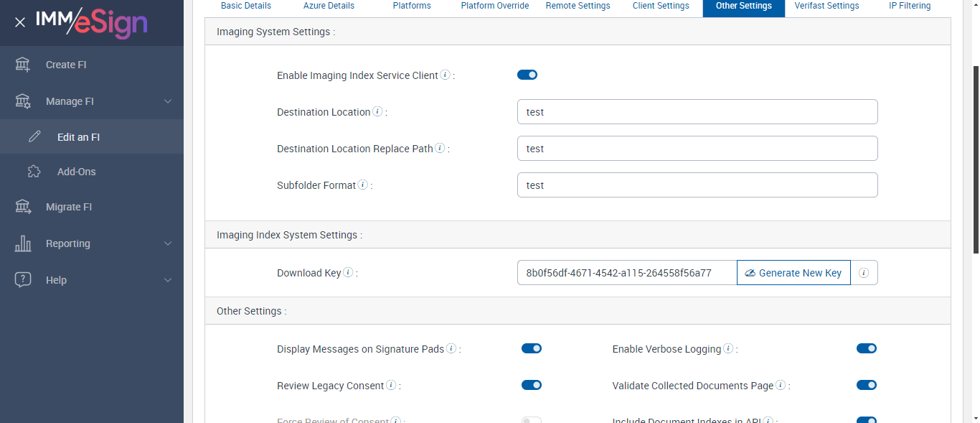The width and height of the screenshot is (980, 423).
Task: Click the info icon beside Download Key label
Action: tap(348, 273)
